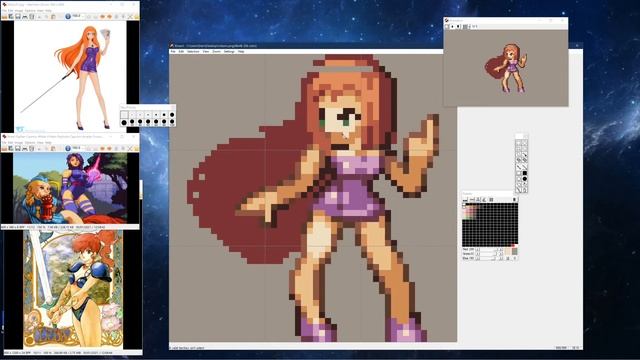Pick the red swatch at palette grid corner
This screenshot has width=640, height=360.
513,246
